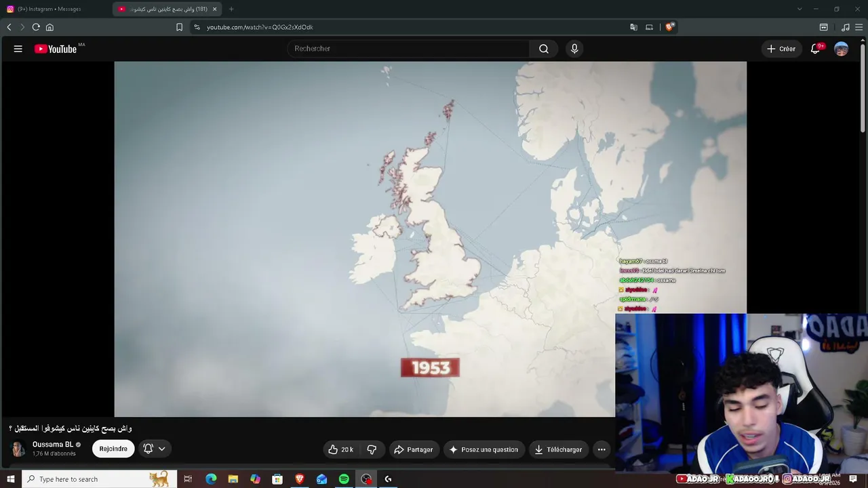The width and height of the screenshot is (868, 488).
Task: Open the browser sidebar panel icon
Action: point(823,27)
